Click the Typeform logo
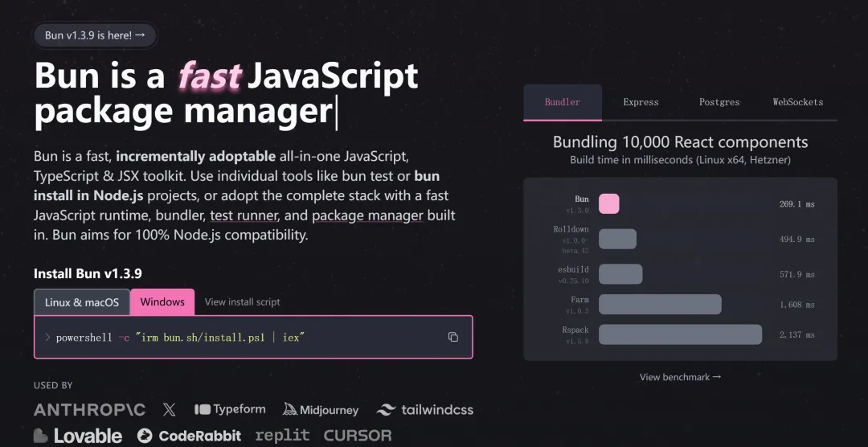The height and width of the screenshot is (447, 868). (x=230, y=409)
